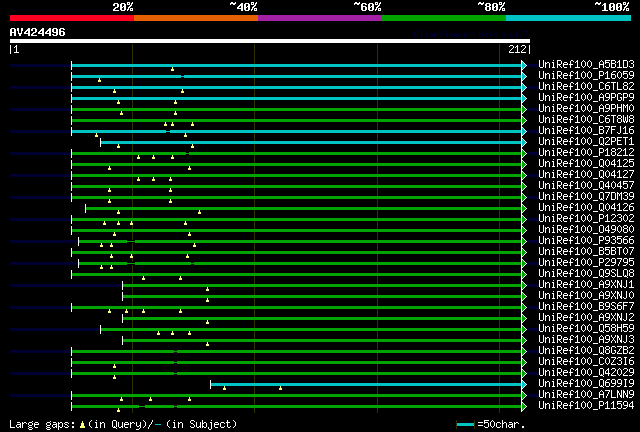640x432 pixels.
Task: Open the UniRef100_Q04125 entry
Action: point(586,163)
